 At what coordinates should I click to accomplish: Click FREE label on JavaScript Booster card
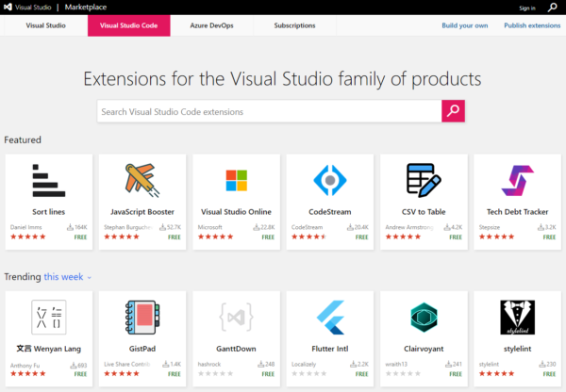pos(175,237)
